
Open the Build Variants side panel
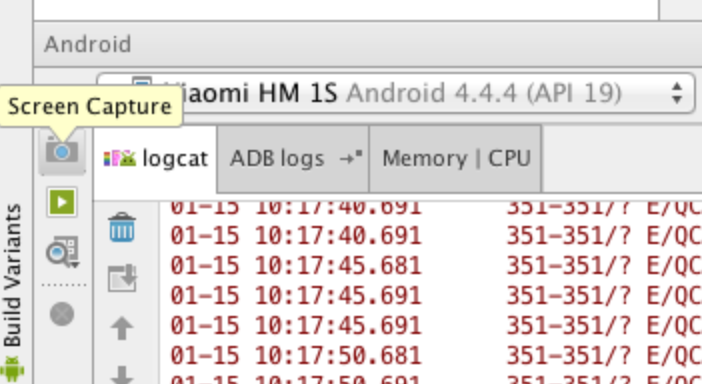(12, 275)
